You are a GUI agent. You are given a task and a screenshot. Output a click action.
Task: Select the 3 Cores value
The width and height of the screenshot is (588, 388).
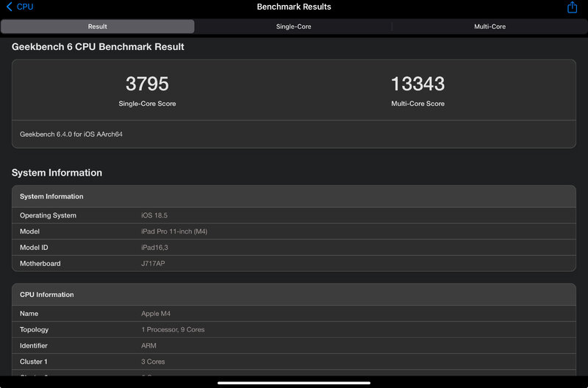[153, 362]
